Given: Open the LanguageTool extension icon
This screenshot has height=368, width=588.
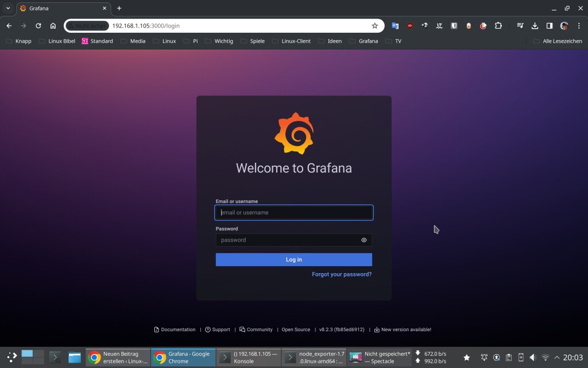Looking at the screenshot, I should (439, 25).
